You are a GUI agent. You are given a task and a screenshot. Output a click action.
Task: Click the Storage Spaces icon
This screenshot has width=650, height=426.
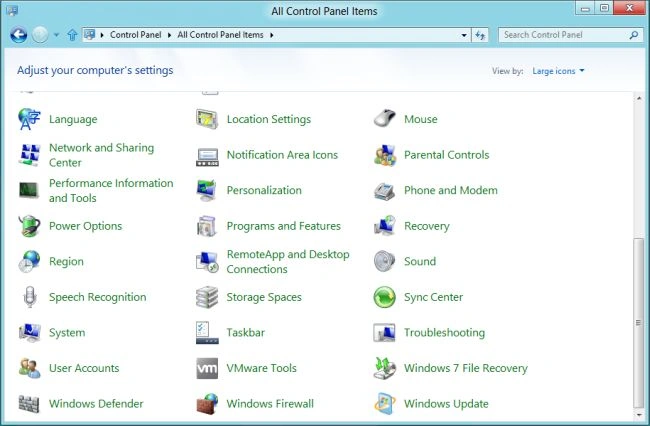click(207, 297)
